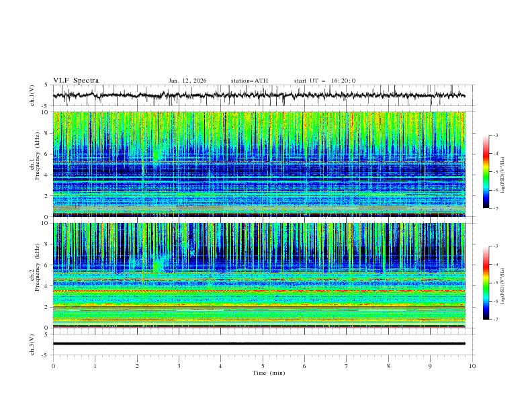
Task: Click the lower PSD color scale bar
Action: point(486,283)
